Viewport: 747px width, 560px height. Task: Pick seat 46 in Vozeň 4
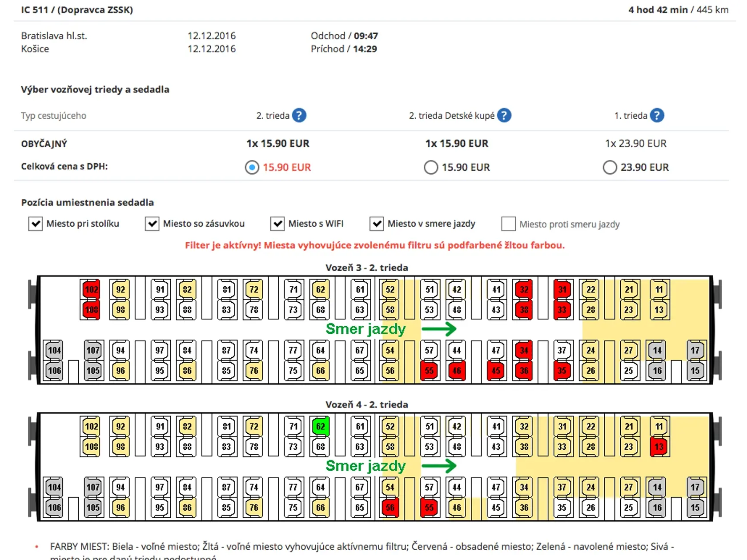(457, 507)
